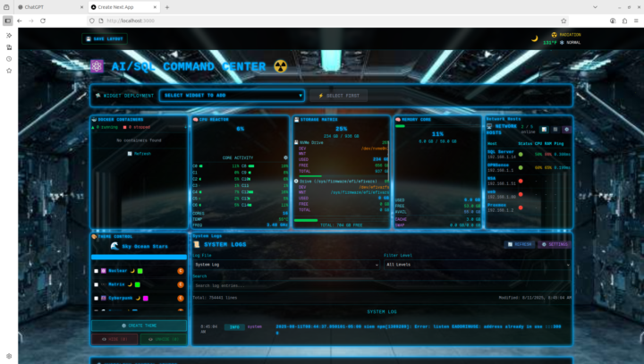This screenshot has width=644, height=364.
Task: Click the Docker whale panel icon
Action: pos(94,120)
